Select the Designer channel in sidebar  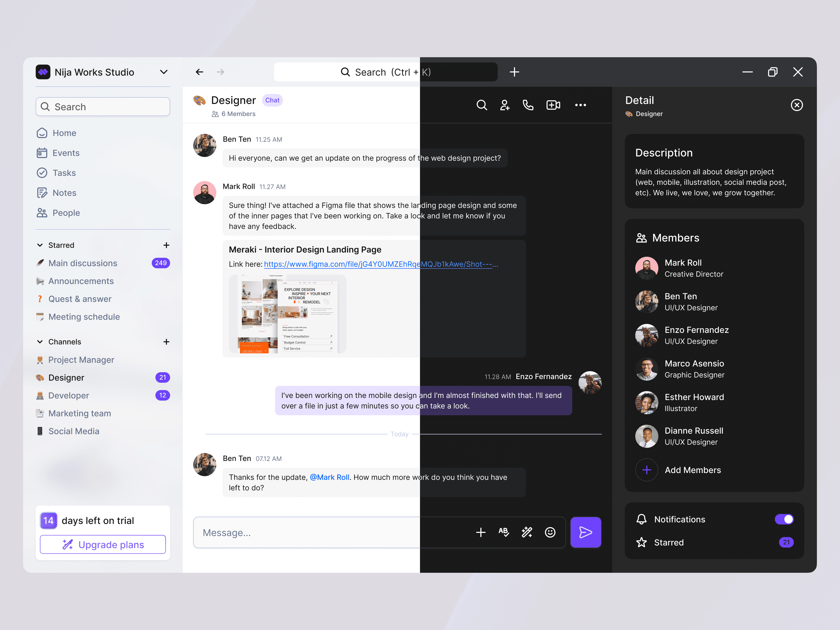103,377
